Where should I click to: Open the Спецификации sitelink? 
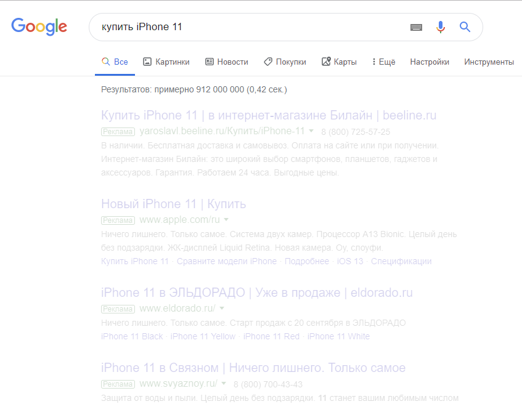(x=401, y=261)
